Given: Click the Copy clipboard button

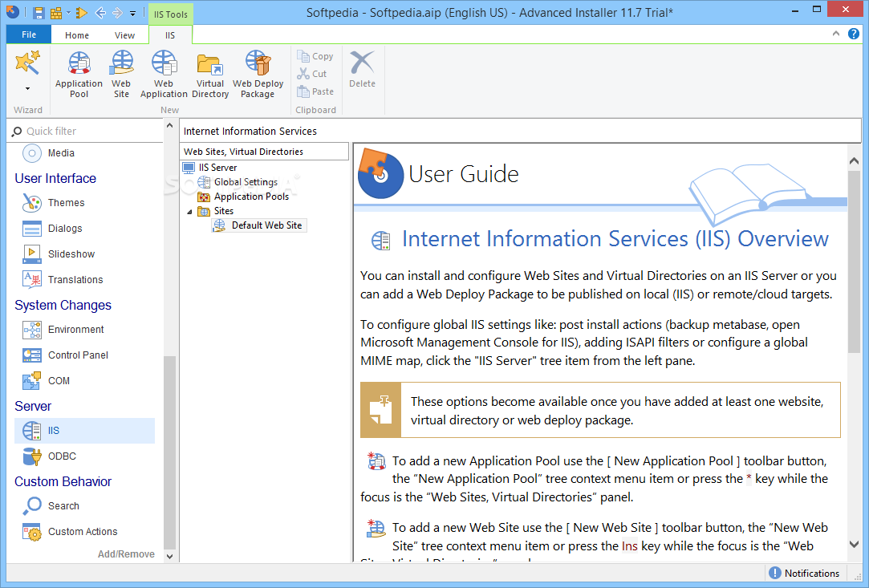Looking at the screenshot, I should 315,56.
